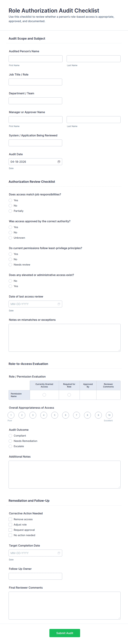Screen dimensions: 128x644
Task: Choose 'Unknown' for correct authority approval
Action: pos(10,238)
